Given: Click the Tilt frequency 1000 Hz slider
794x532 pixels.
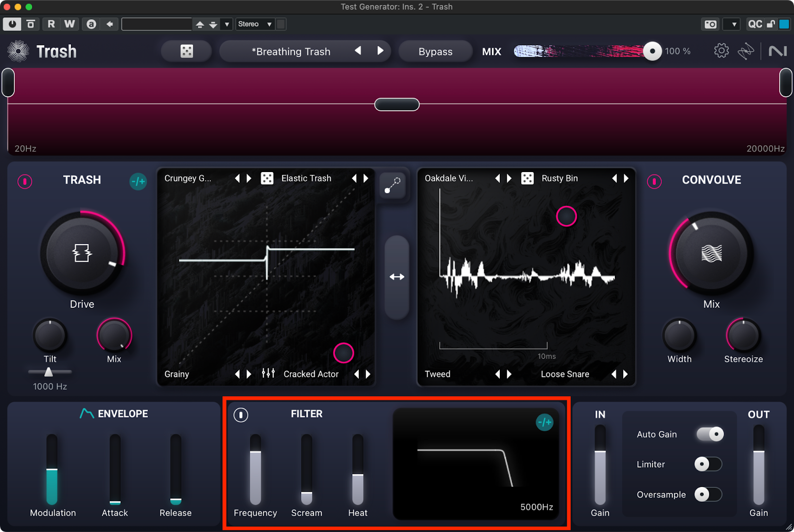Looking at the screenshot, I should click(50, 372).
